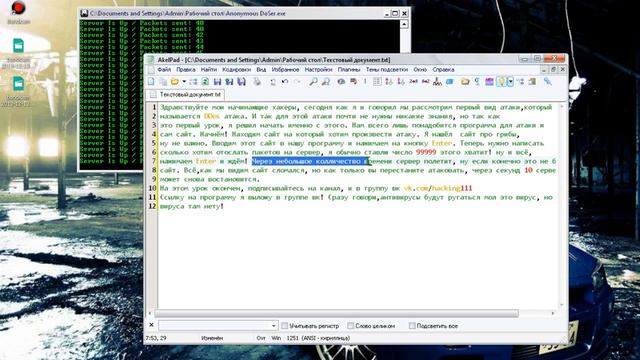Open the Кодировки menu

[236, 70]
